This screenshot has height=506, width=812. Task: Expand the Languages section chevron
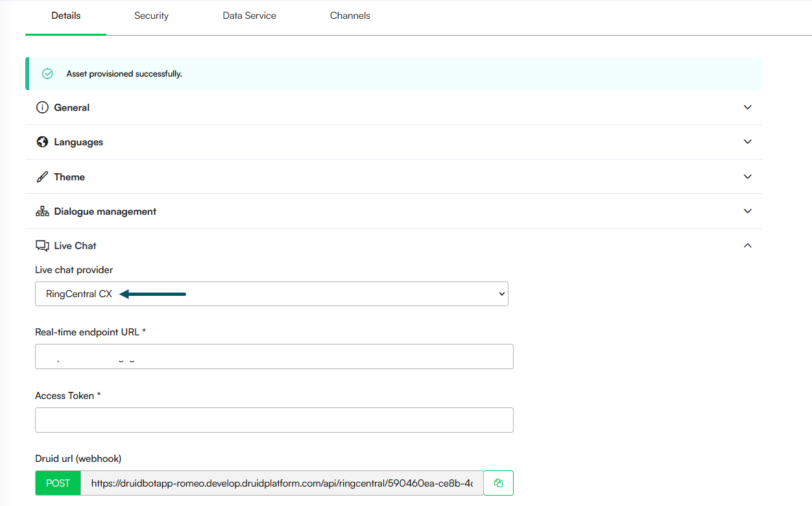[747, 142]
